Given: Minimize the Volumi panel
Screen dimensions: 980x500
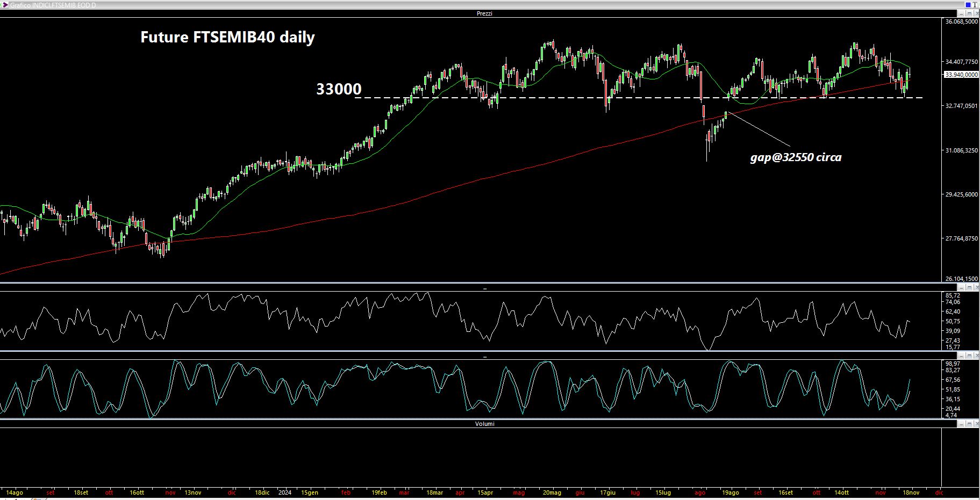Looking at the screenshot, I should (x=961, y=424).
